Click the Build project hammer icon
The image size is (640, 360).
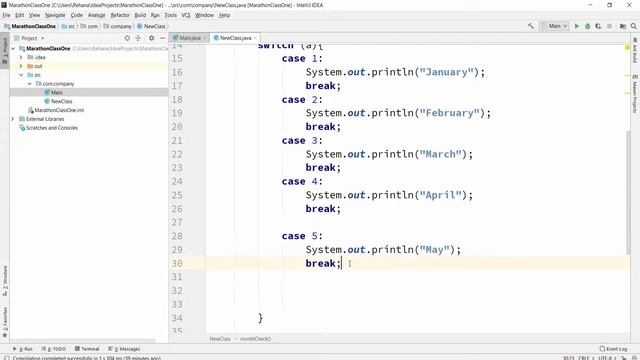(531, 26)
